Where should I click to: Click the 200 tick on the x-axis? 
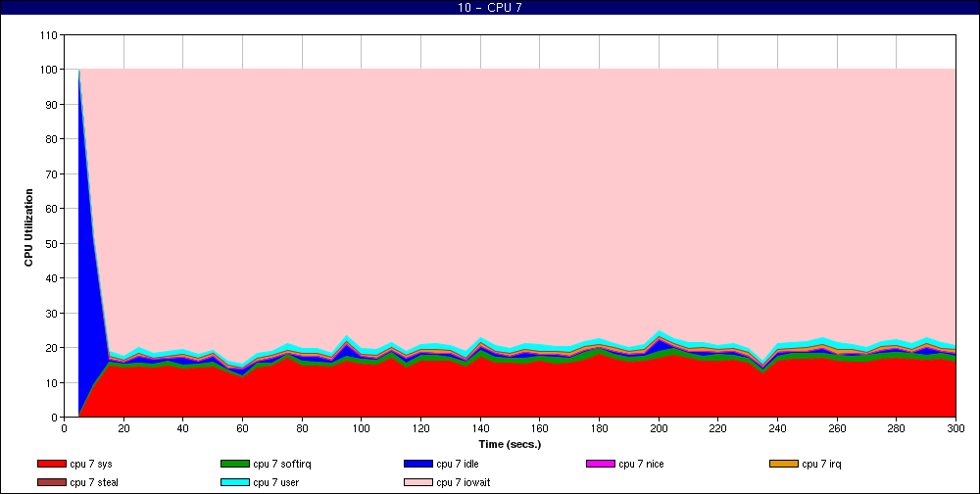pos(659,428)
